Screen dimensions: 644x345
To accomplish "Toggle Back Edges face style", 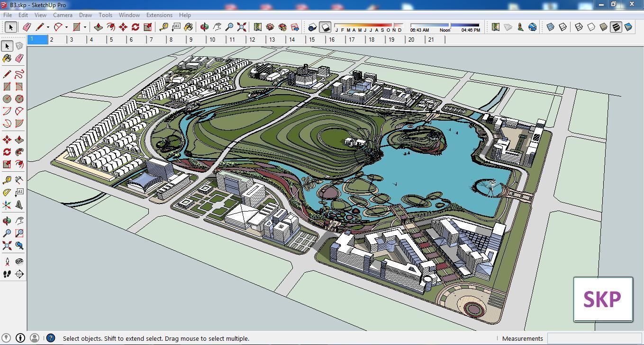I will tap(563, 27).
